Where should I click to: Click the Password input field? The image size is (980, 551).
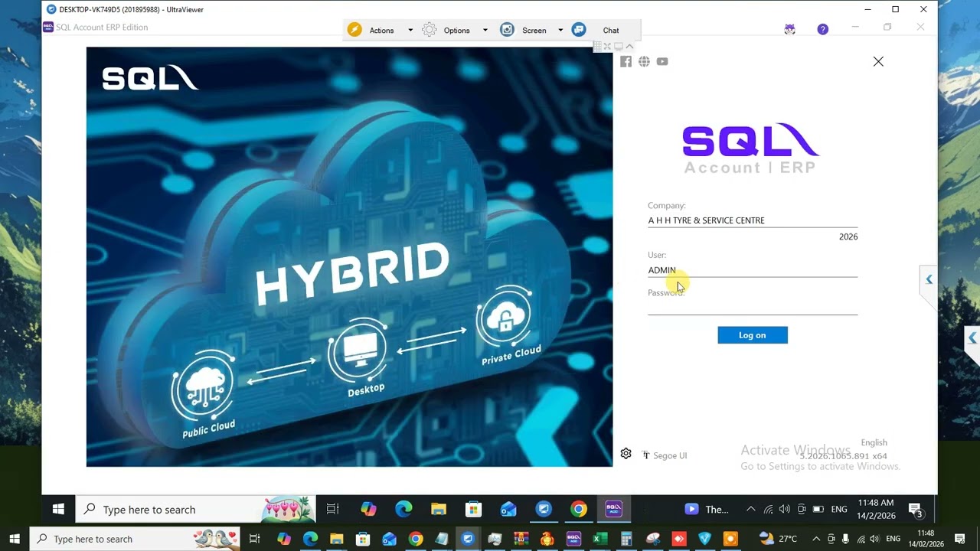click(753, 307)
